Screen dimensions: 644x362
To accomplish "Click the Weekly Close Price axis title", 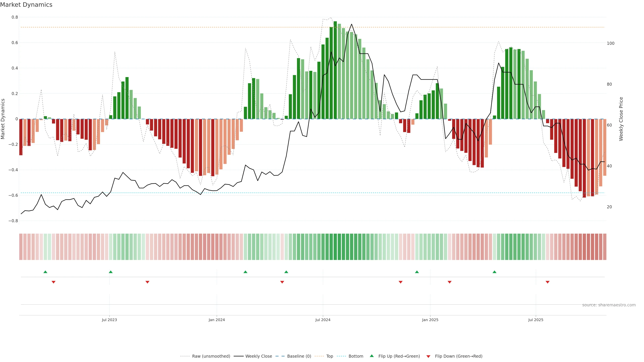I will (621, 119).
